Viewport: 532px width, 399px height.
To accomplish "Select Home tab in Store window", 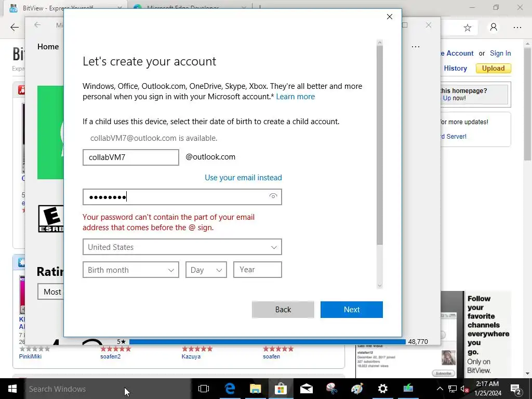I will [x=48, y=46].
